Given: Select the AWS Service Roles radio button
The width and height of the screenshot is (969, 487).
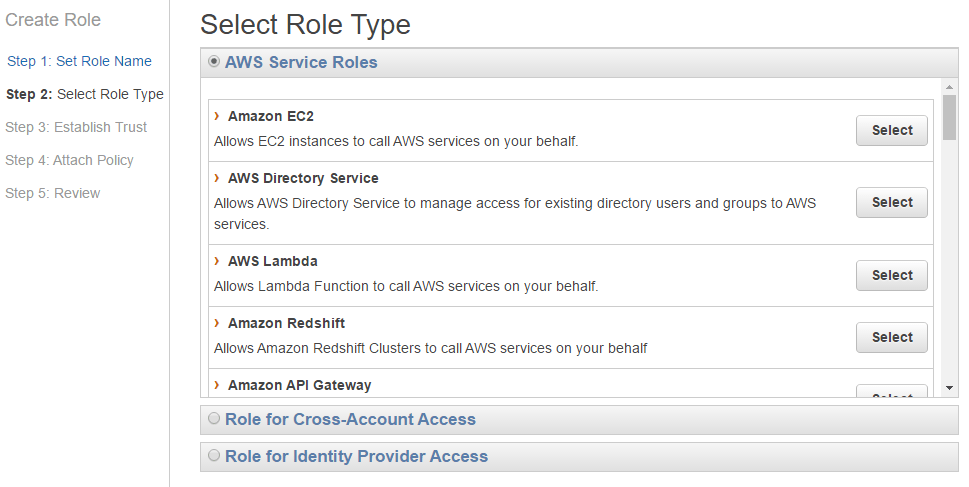Looking at the screenshot, I should coord(214,62).
